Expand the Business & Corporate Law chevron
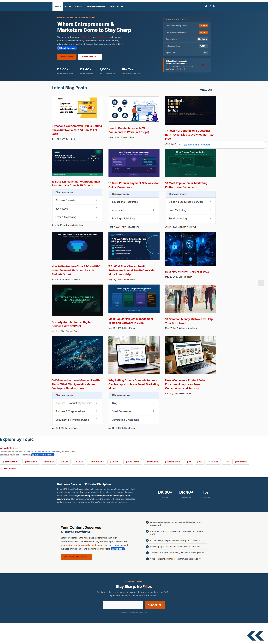 pyautogui.click(x=97, y=411)
